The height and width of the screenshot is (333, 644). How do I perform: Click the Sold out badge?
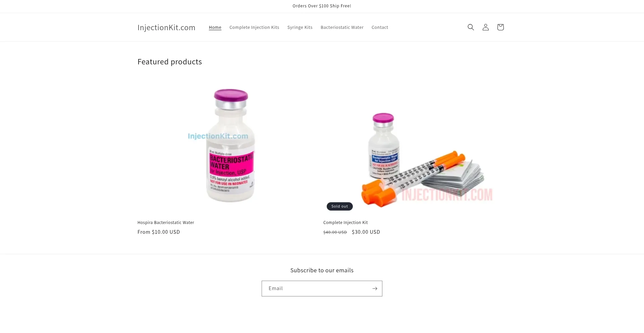tap(339, 206)
